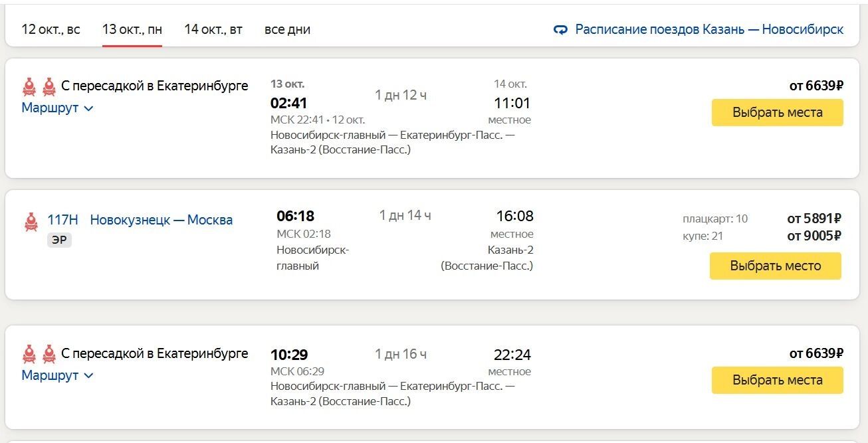The width and height of the screenshot is (868, 443).
Task: Click the ЭР electronic registration badge
Action: tap(59, 240)
